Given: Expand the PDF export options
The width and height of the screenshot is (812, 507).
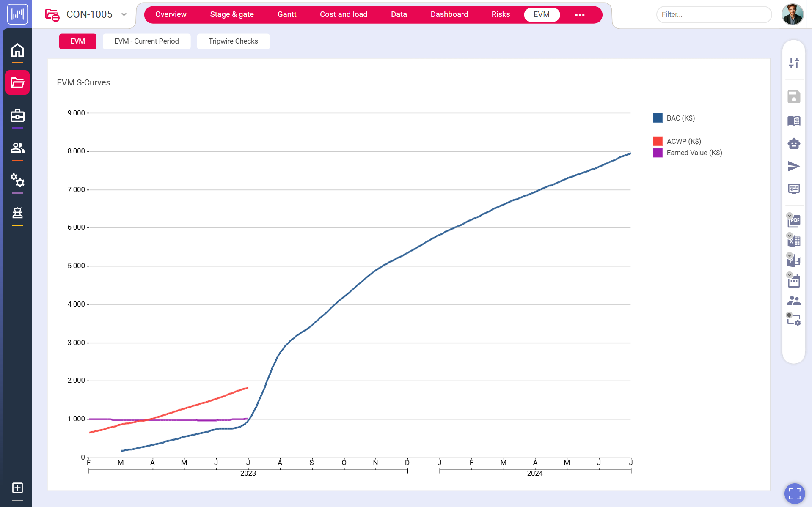Looking at the screenshot, I should pyautogui.click(x=790, y=216).
